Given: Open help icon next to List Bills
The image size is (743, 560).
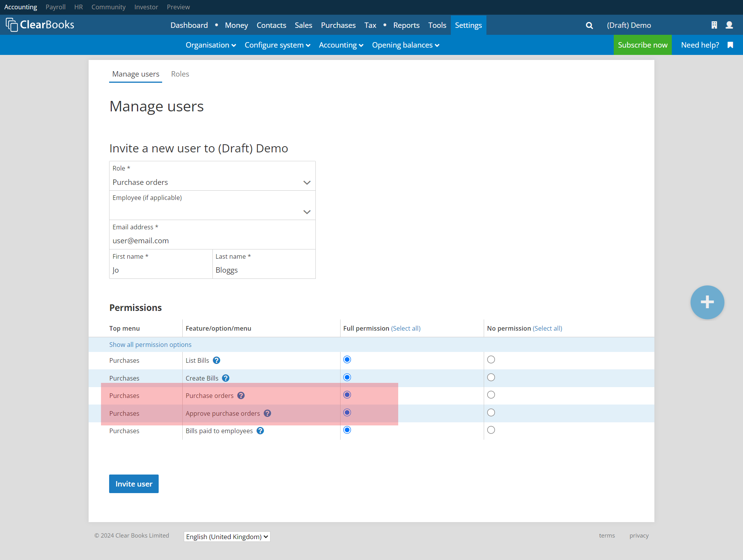Looking at the screenshot, I should click(x=217, y=360).
